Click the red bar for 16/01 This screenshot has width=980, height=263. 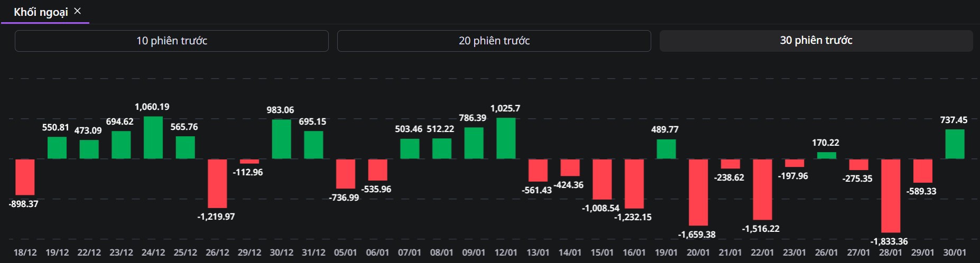click(634, 184)
